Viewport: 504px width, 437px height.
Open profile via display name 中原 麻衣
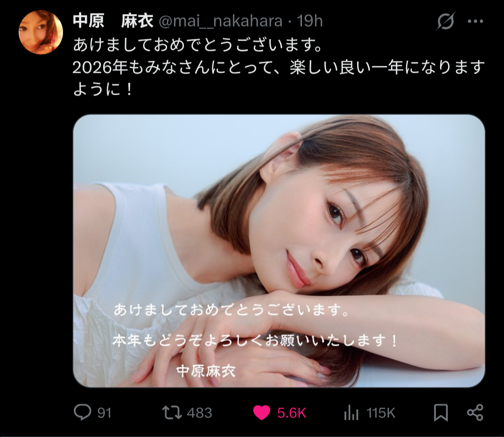click(x=113, y=21)
